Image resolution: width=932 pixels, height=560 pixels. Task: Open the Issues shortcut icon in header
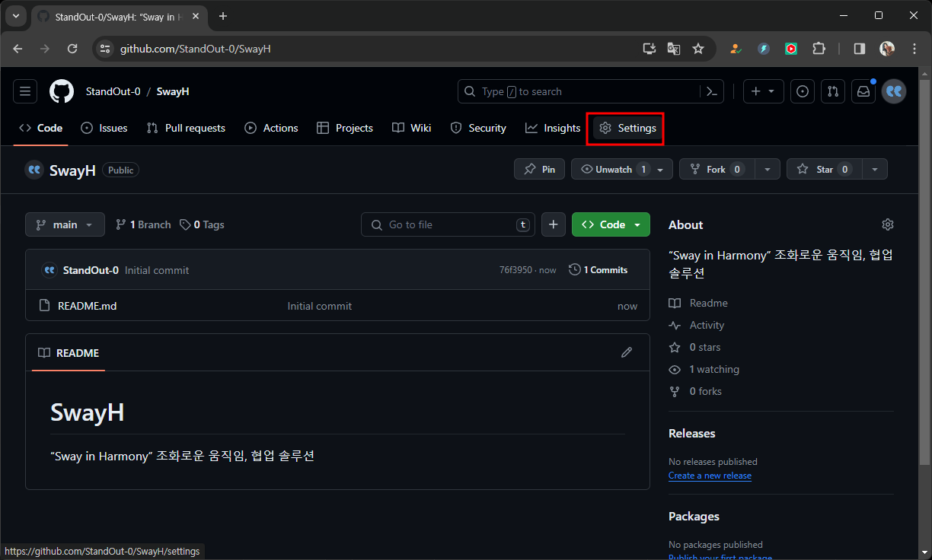[x=802, y=91]
